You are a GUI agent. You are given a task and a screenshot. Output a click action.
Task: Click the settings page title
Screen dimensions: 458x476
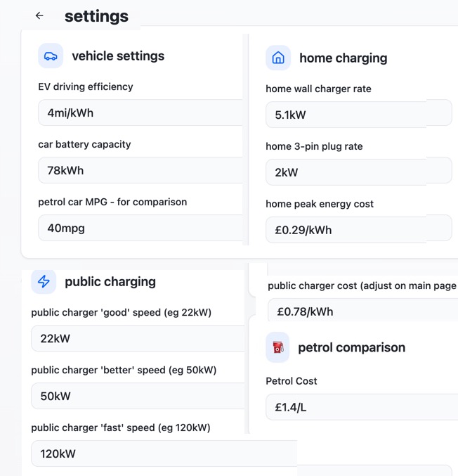96,16
